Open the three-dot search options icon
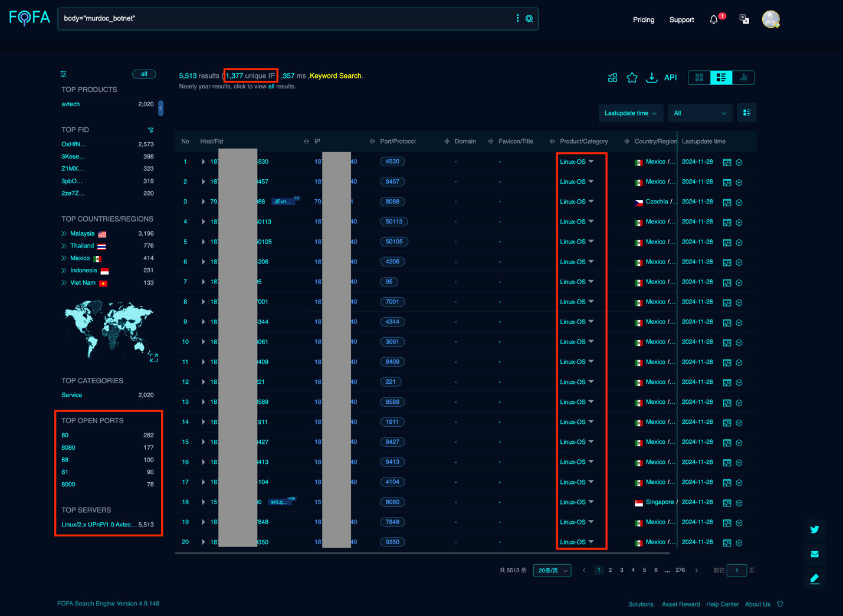 coord(517,18)
